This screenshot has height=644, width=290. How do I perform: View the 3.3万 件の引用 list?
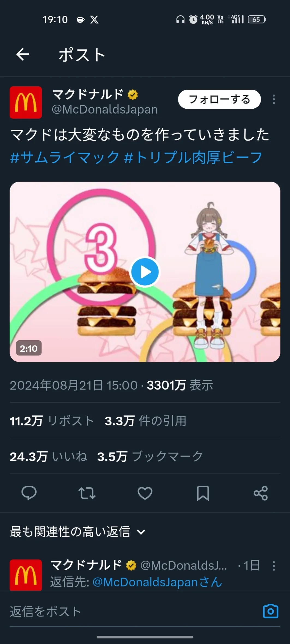coord(145,421)
